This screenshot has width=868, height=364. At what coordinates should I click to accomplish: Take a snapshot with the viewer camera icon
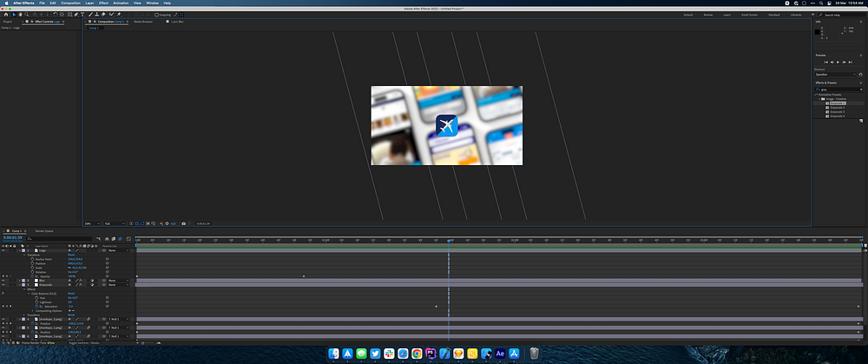click(184, 223)
